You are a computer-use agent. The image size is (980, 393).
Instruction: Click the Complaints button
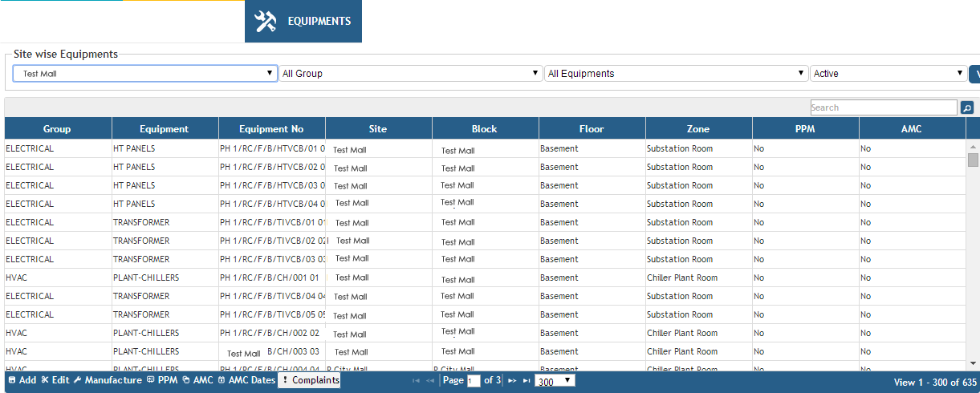pyautogui.click(x=310, y=380)
